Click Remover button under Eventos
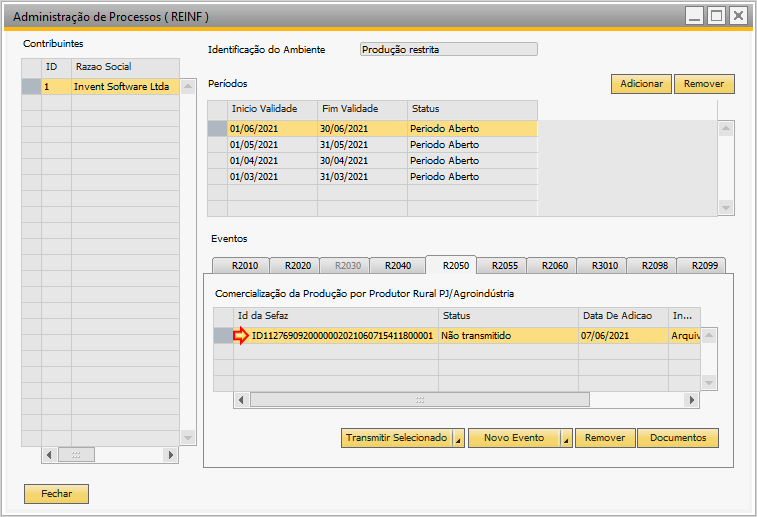This screenshot has height=517, width=757. pyautogui.click(x=605, y=438)
